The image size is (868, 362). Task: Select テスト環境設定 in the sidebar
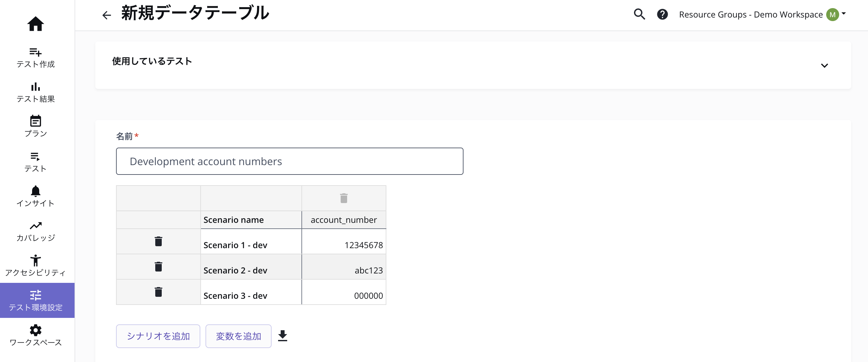pos(37,300)
